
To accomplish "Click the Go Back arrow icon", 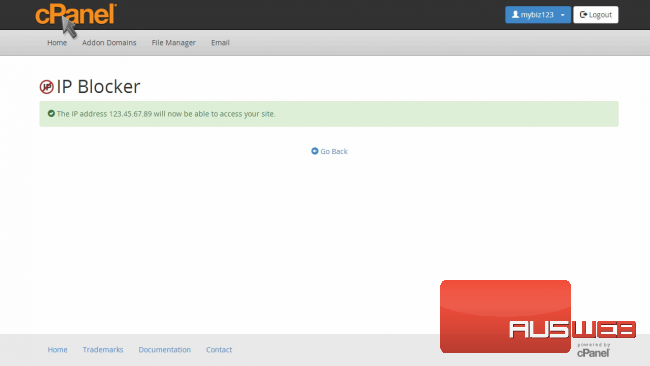I will [x=315, y=151].
